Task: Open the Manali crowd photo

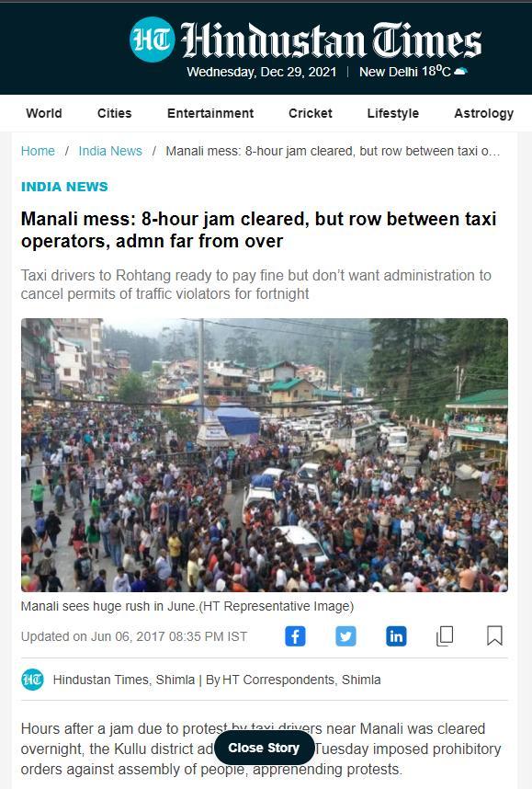Action: click(x=265, y=455)
